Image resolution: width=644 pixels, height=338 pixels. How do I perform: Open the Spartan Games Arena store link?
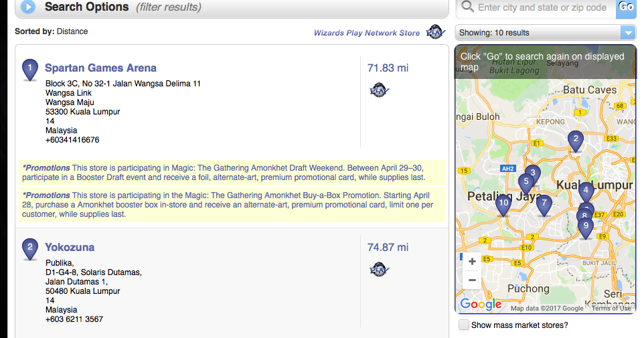coord(100,68)
